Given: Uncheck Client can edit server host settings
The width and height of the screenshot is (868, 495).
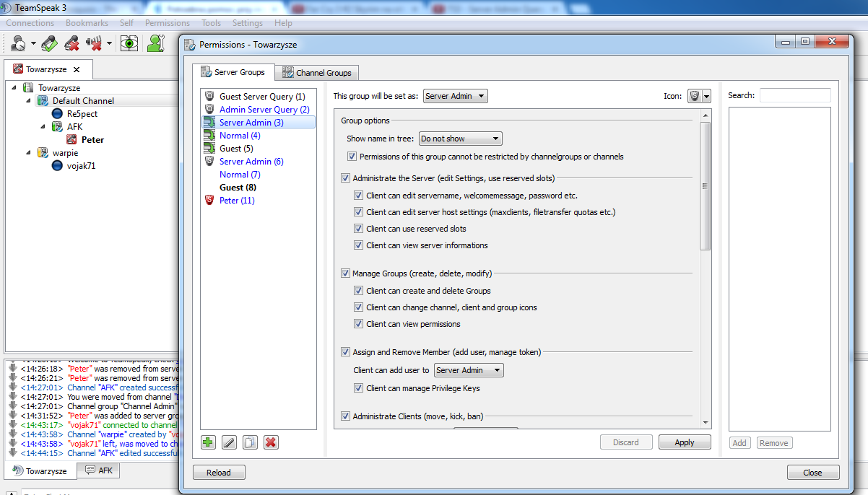Looking at the screenshot, I should [x=359, y=212].
